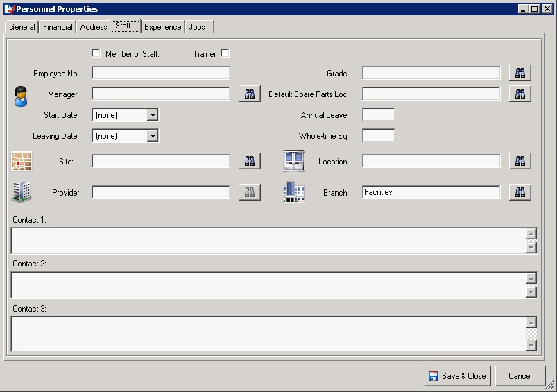
Task: Click the Annual Leave input box
Action: (379, 114)
